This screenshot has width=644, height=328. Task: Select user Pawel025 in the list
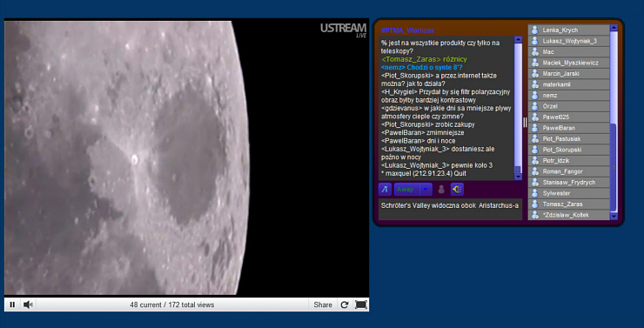[x=569, y=117]
